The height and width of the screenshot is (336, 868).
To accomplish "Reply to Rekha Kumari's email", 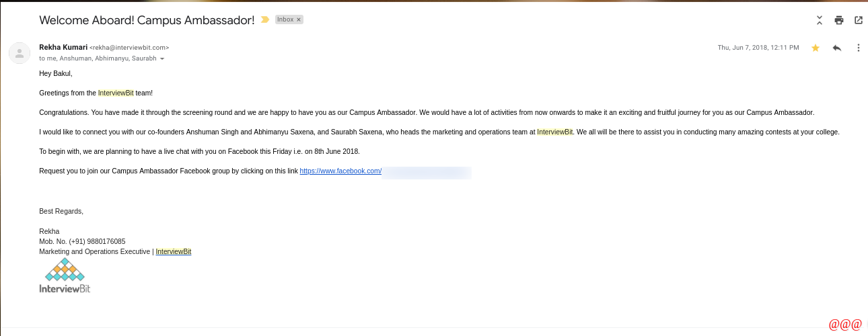I will click(837, 48).
